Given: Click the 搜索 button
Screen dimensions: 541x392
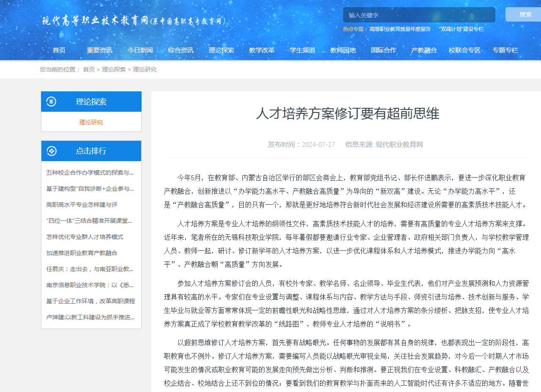Looking at the screenshot, I should point(523,14).
